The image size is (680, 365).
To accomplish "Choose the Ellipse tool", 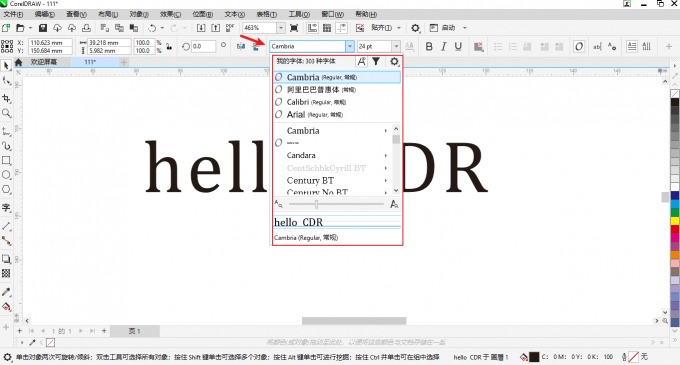I will 6,175.
